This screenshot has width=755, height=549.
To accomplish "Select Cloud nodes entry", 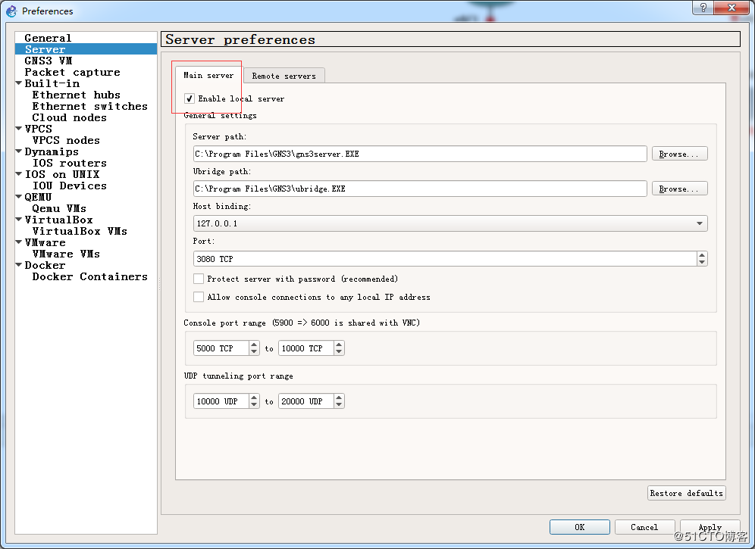I will pyautogui.click(x=69, y=118).
